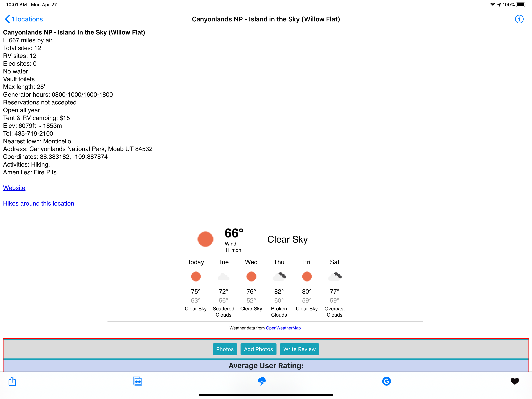Tap the large current weather sun icon
Viewport: 532px width, 399px height.
click(x=205, y=239)
